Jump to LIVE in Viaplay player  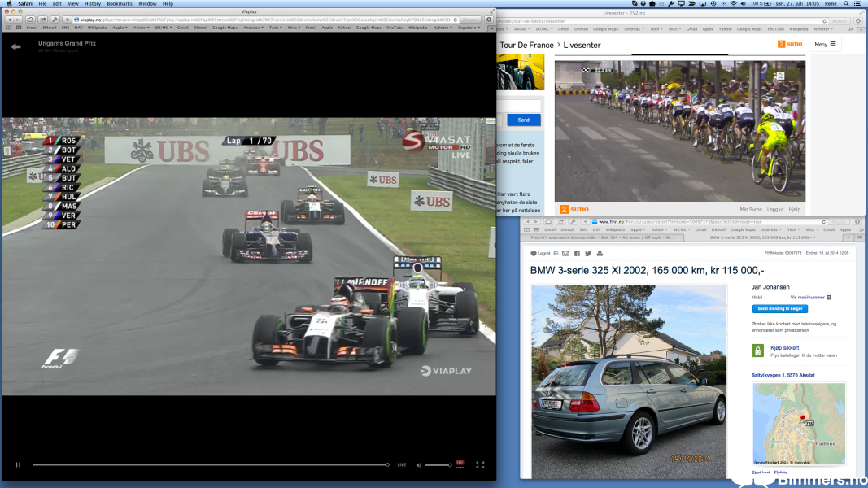pyautogui.click(x=402, y=464)
